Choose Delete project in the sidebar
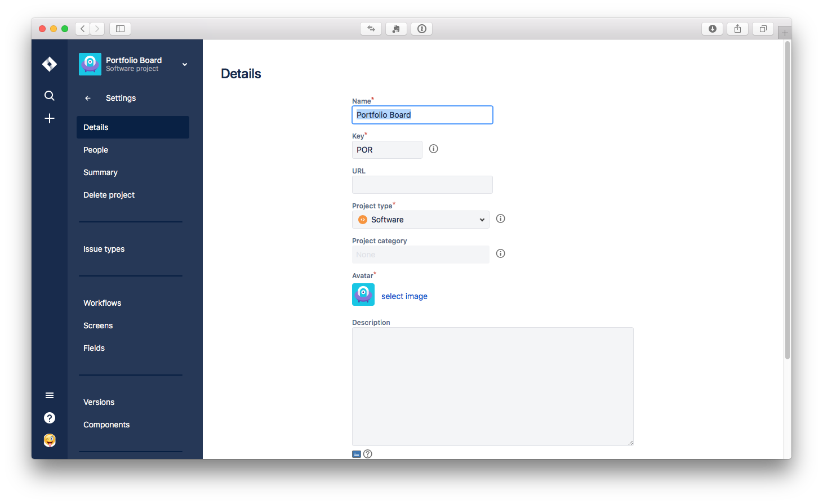This screenshot has width=823, height=504. [109, 194]
